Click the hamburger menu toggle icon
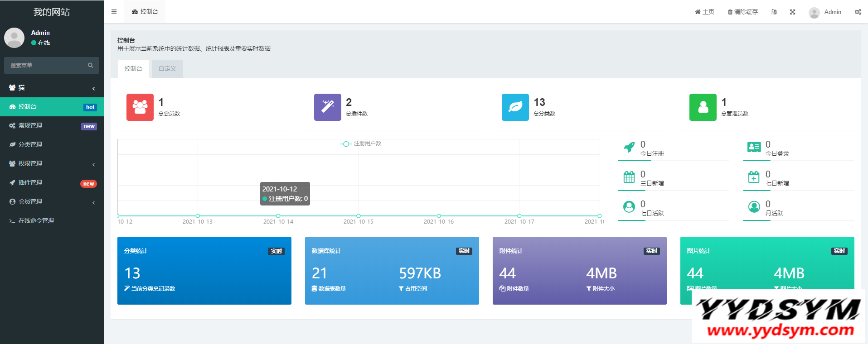Screen dimensions: 868x344 click(x=114, y=12)
